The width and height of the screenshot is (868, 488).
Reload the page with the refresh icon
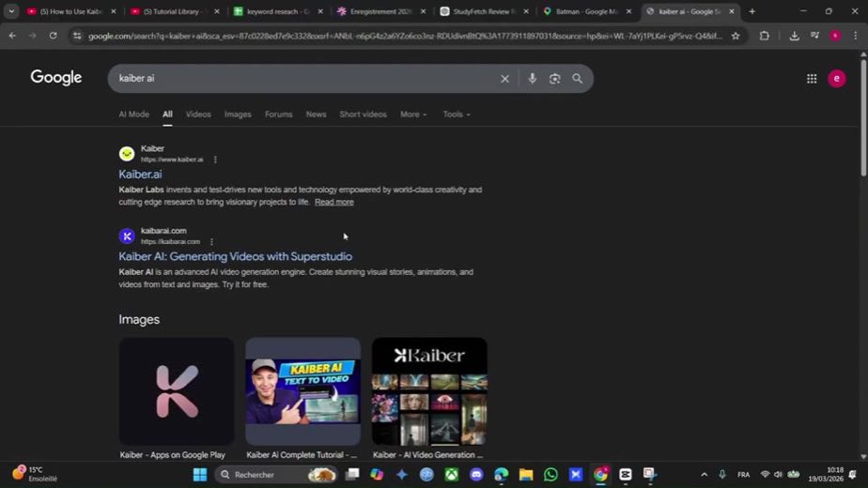[54, 36]
